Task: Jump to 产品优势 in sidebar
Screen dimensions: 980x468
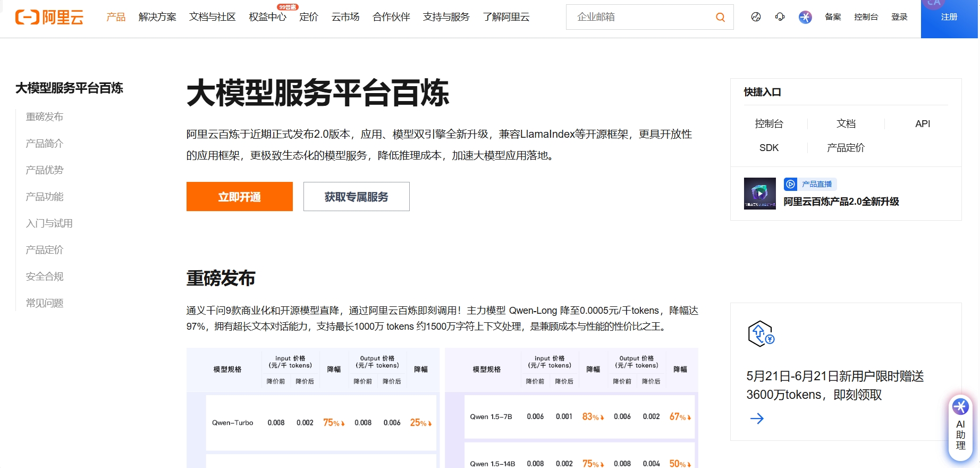Action: 45,170
